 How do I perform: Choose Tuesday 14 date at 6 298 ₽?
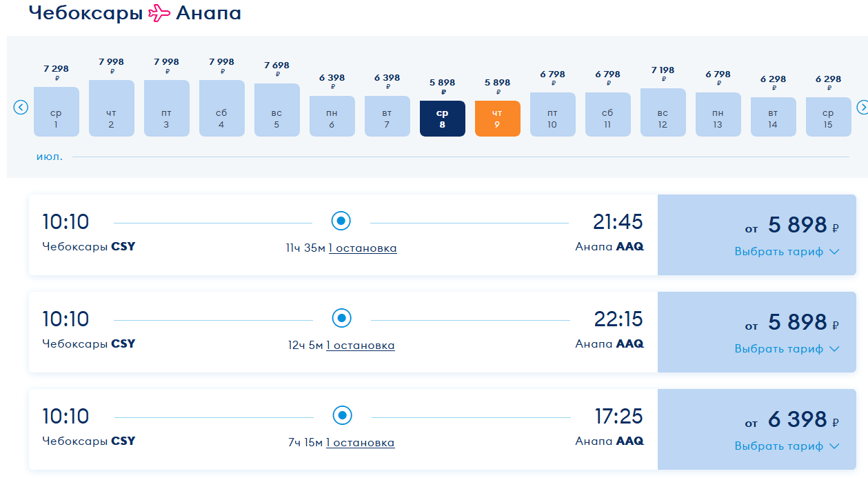point(774,117)
